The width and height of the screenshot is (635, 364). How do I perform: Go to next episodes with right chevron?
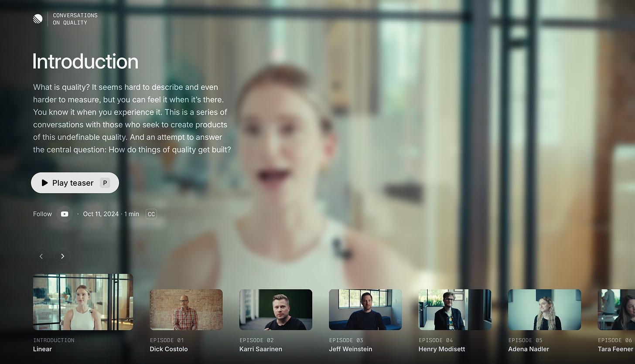click(62, 256)
